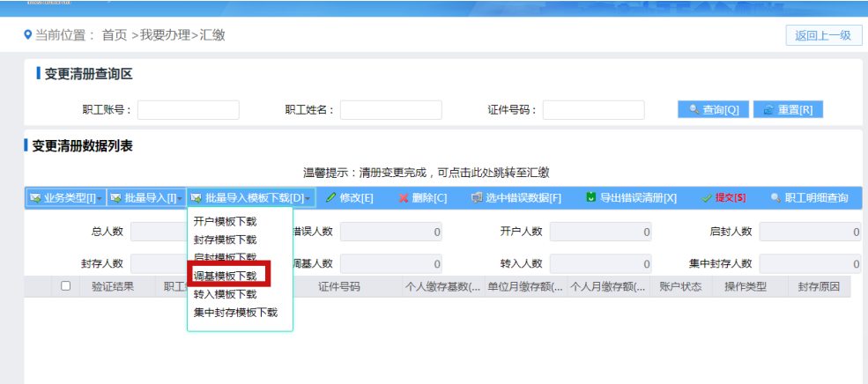Click the 个人缴存基数 column header

(x=443, y=286)
